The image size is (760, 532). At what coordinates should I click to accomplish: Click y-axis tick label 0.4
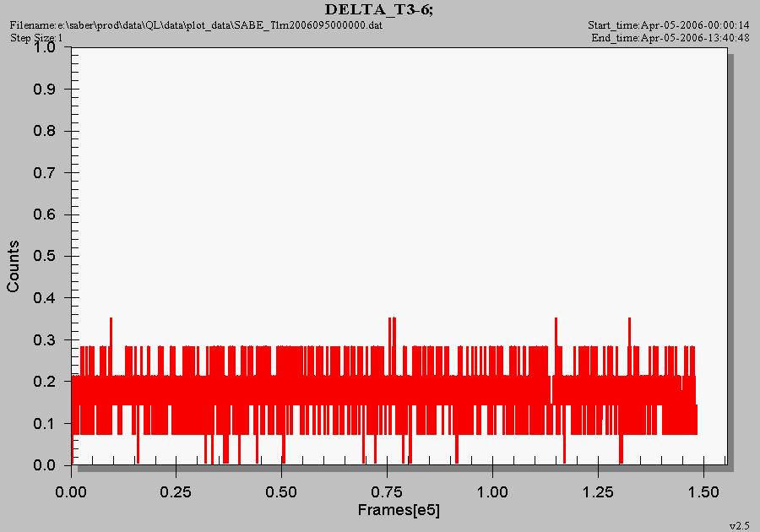click(x=44, y=298)
